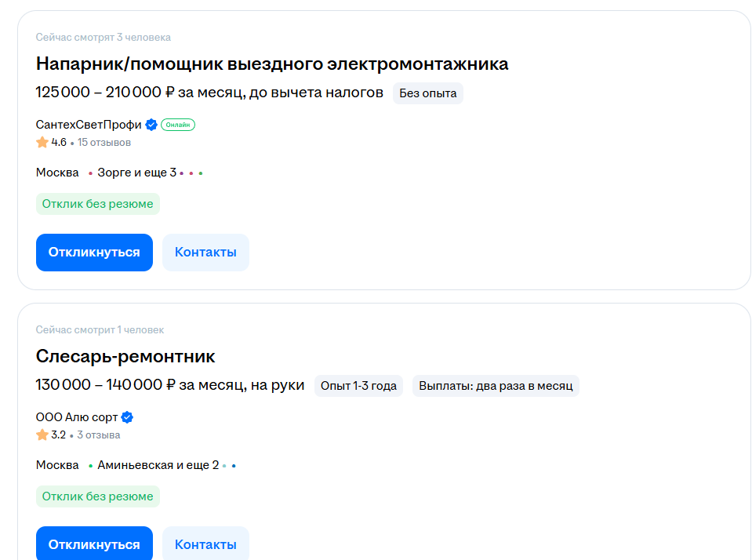Click the star rating icon beside 3.2
Image resolution: width=752 pixels, height=560 pixels.
pos(42,435)
